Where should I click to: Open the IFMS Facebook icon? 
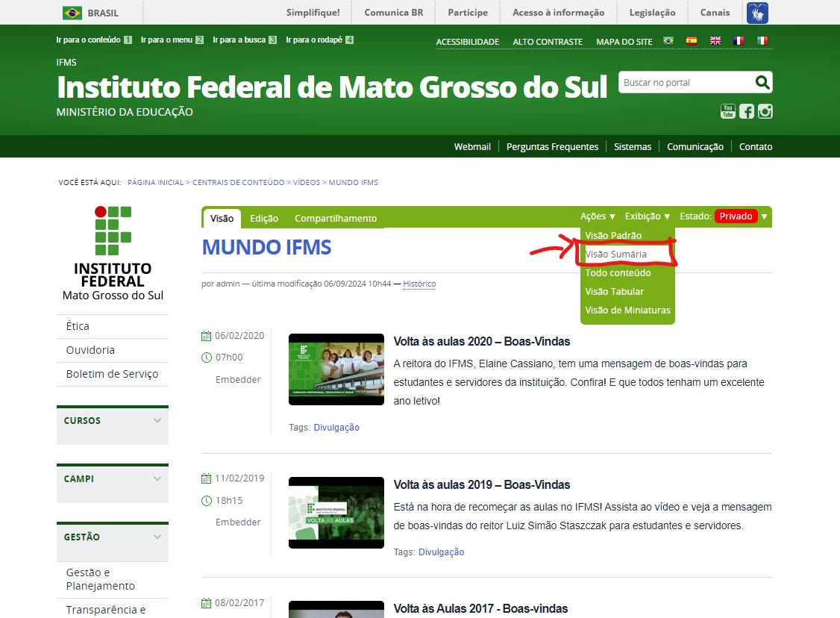(746, 110)
